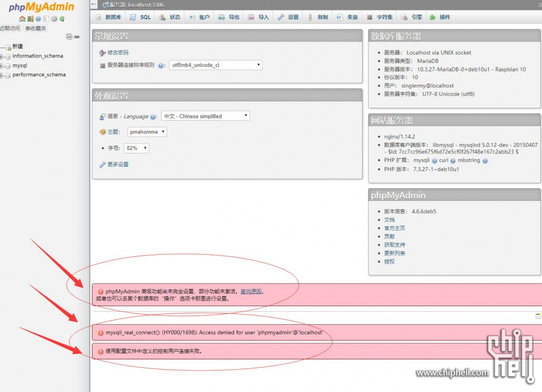Expand the performance_schema tree node
This screenshot has width=542, height=392.
(1, 75)
